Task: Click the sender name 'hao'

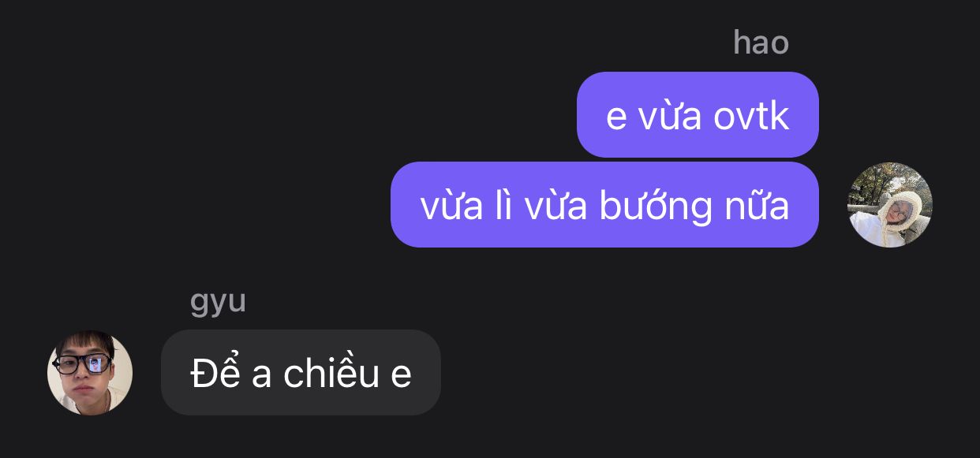Action: 761,42
